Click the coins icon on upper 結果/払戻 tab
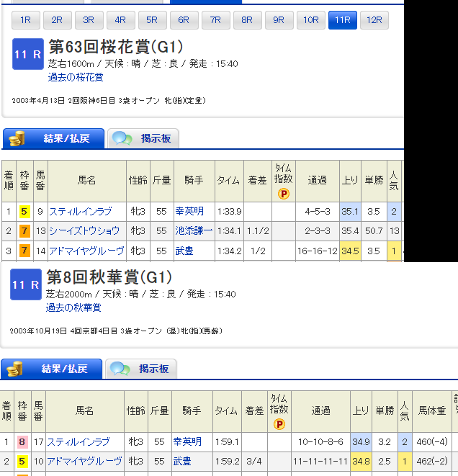This screenshot has width=458, height=476. tap(16, 138)
